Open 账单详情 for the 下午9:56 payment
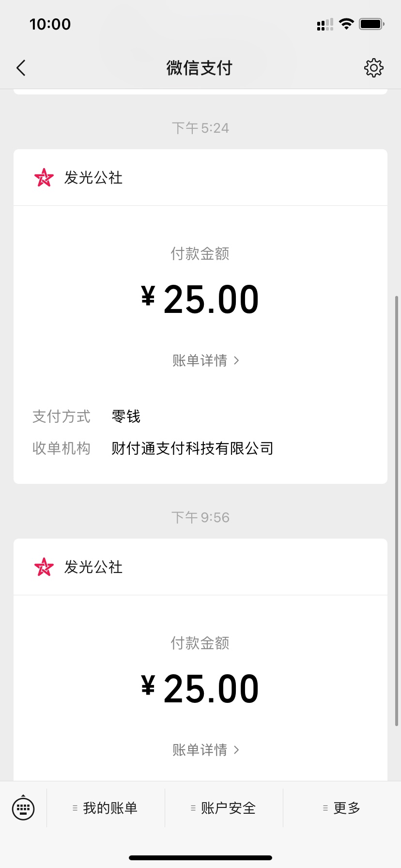This screenshot has width=401, height=868. coord(205,750)
